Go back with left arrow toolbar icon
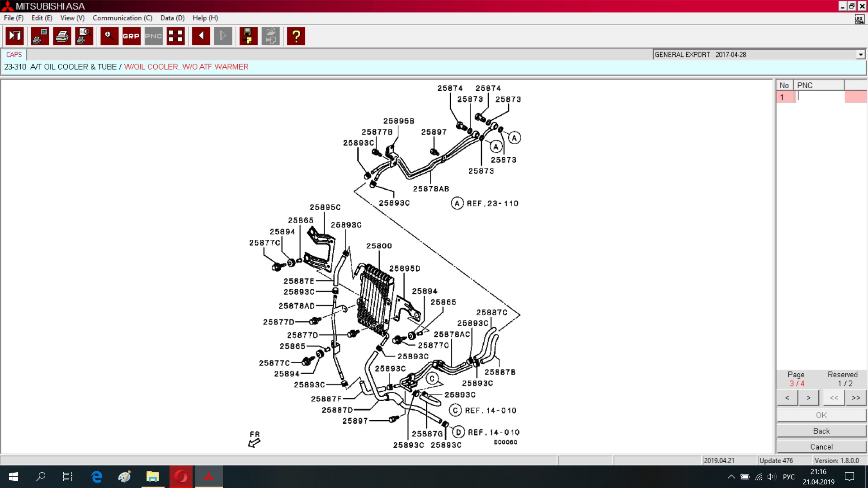 [x=201, y=36]
